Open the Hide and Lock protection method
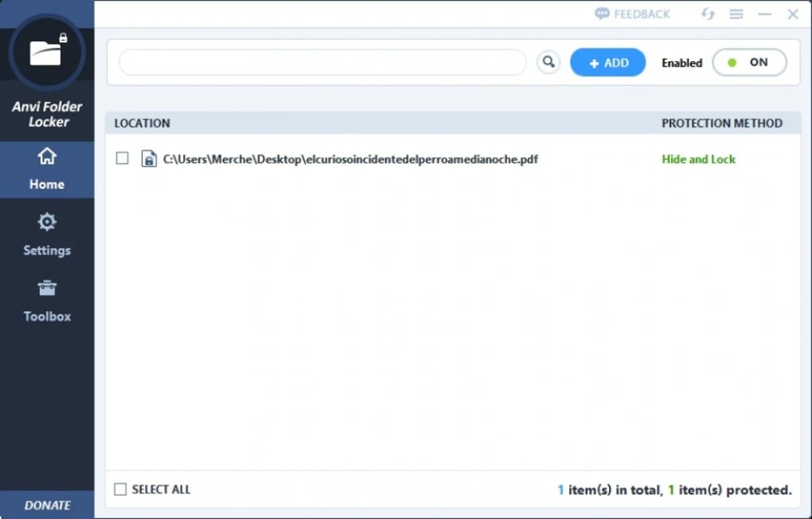 [698, 158]
